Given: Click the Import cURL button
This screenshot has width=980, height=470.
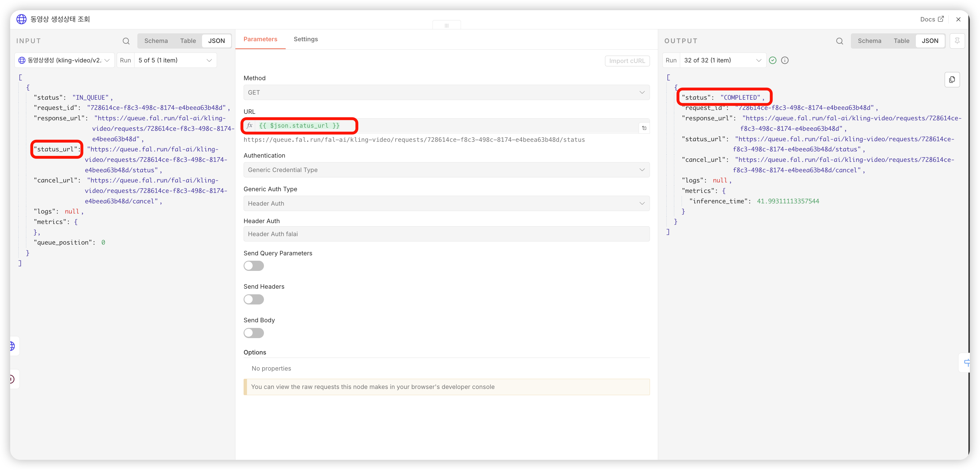Looking at the screenshot, I should (x=627, y=61).
